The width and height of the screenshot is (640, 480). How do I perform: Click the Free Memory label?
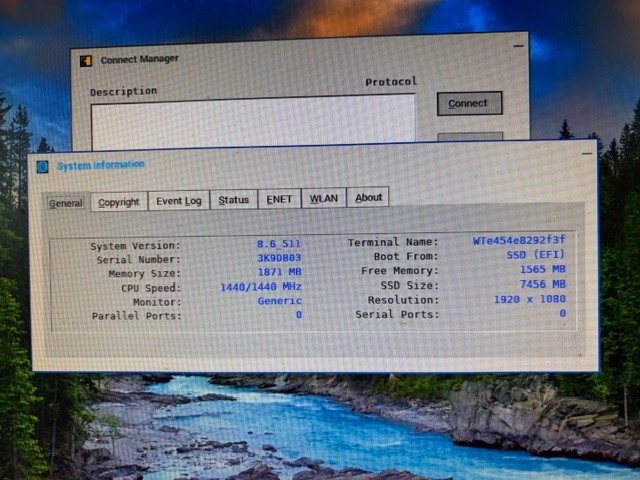400,271
